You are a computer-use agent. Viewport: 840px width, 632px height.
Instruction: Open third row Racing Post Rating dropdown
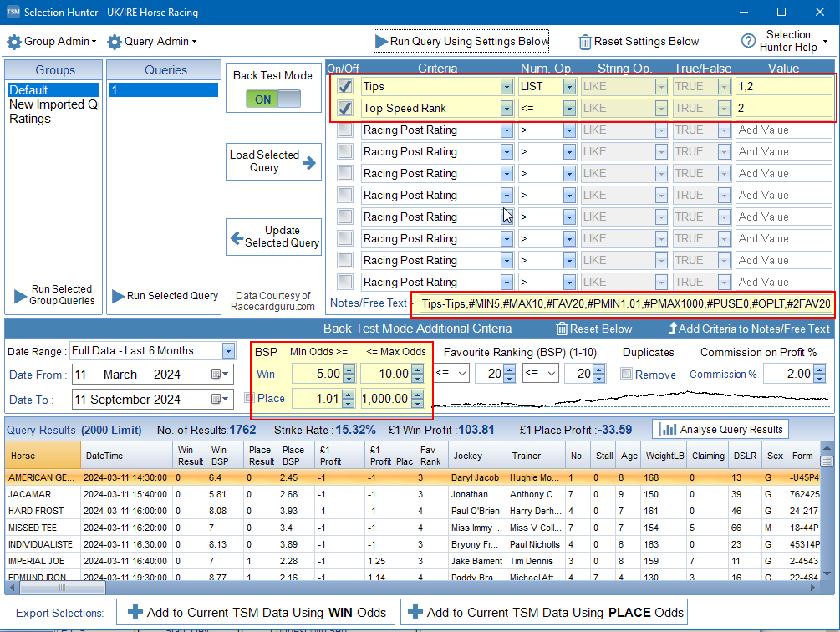point(507,130)
